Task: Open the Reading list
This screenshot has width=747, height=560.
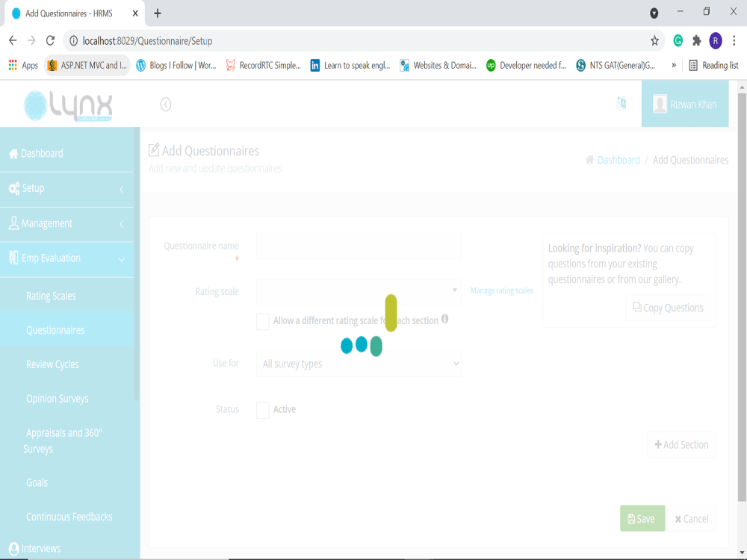Action: click(x=713, y=65)
